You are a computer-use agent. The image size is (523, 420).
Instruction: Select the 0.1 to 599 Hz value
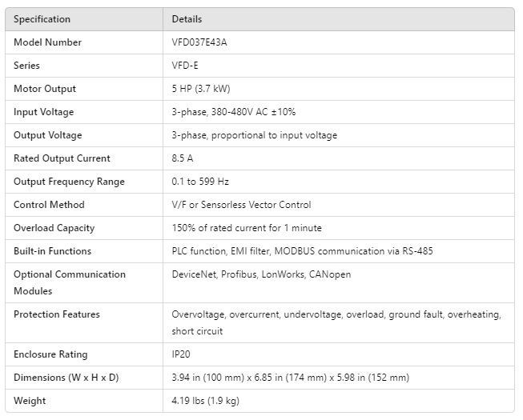pyautogui.click(x=200, y=182)
